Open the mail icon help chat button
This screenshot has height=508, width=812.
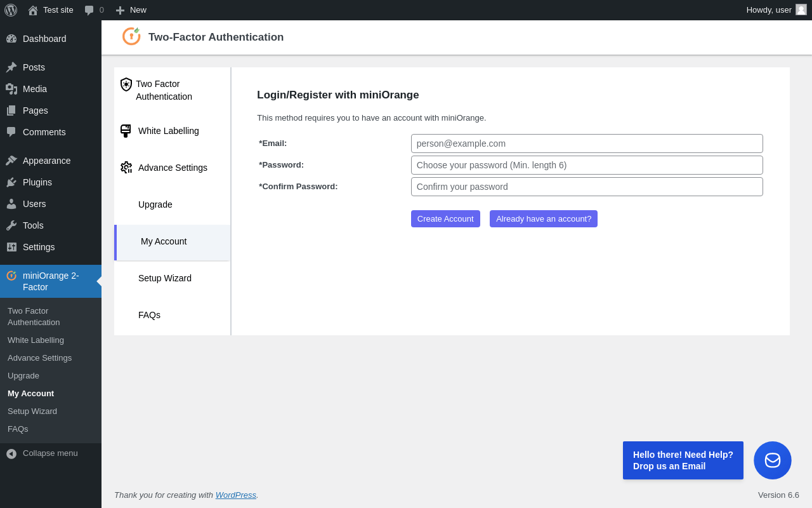pyautogui.click(x=772, y=460)
